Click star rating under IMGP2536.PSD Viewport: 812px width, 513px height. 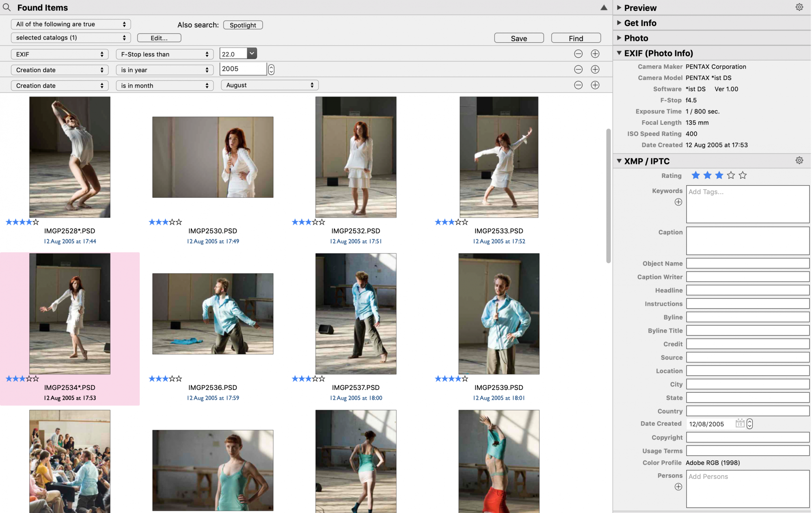pos(165,379)
